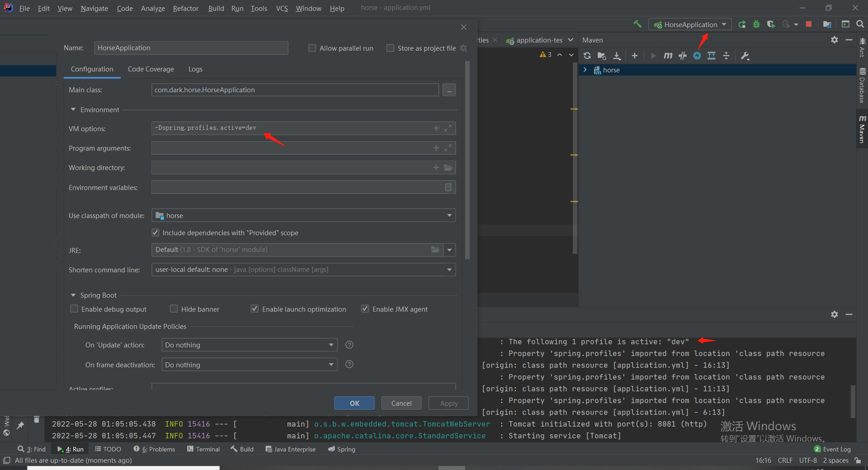This screenshot has width=868, height=470.
Task: Open Maven Settings wrench icon
Action: tap(745, 56)
